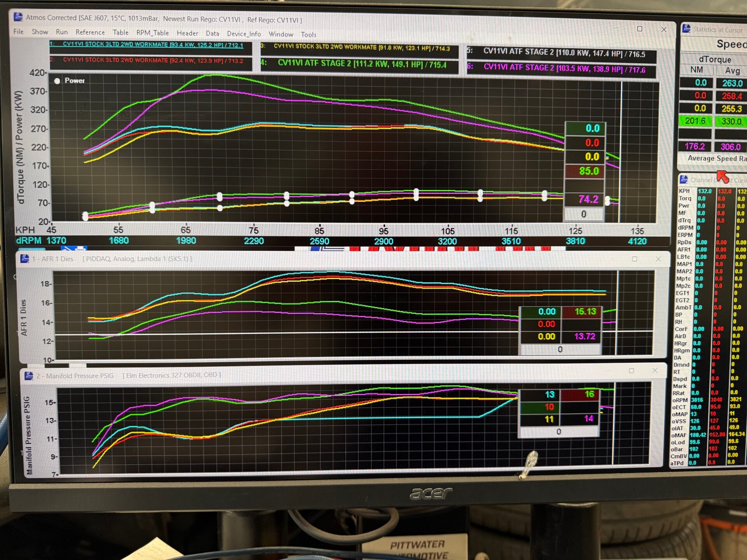Open the Reference menu
Screen dimensions: 747x560
pyautogui.click(x=90, y=32)
